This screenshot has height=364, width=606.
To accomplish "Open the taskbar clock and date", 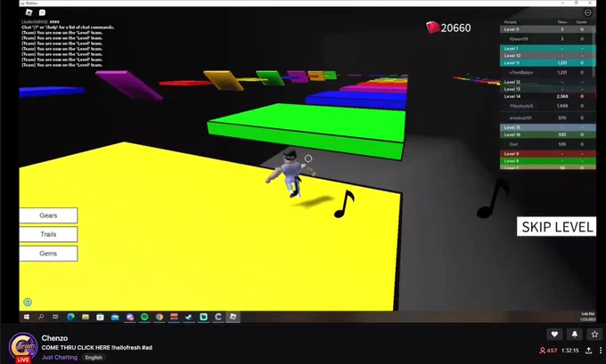I will coord(587,317).
